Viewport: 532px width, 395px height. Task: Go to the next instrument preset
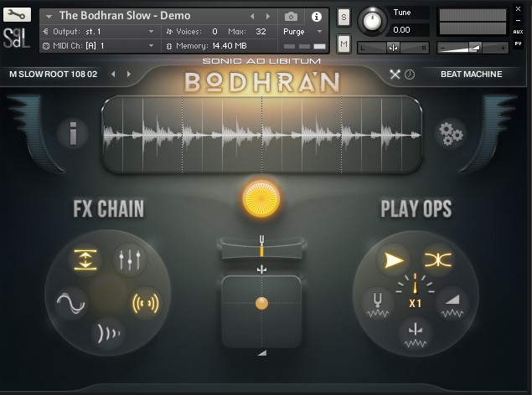point(268,16)
